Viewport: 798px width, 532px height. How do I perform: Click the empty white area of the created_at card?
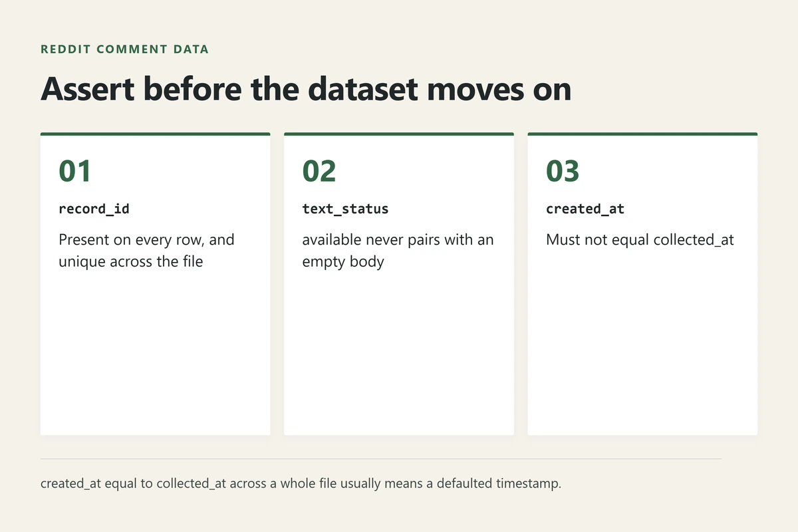point(642,346)
